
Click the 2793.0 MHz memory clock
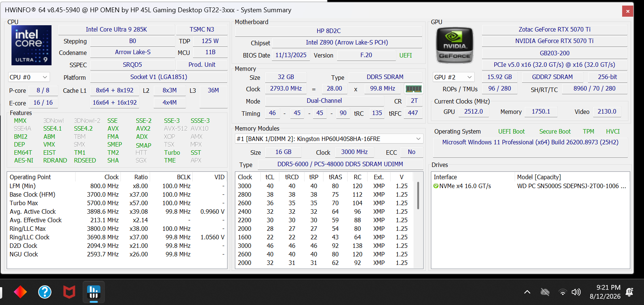pyautogui.click(x=286, y=88)
